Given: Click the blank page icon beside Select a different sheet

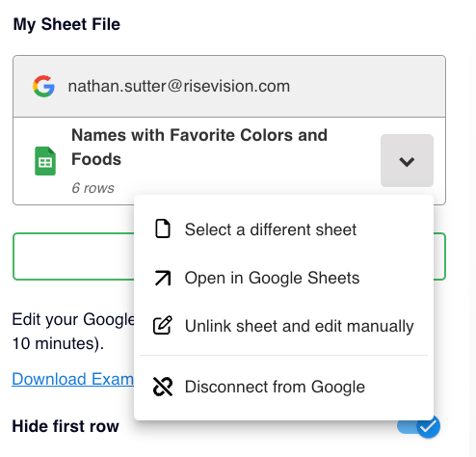Looking at the screenshot, I should click(163, 229).
